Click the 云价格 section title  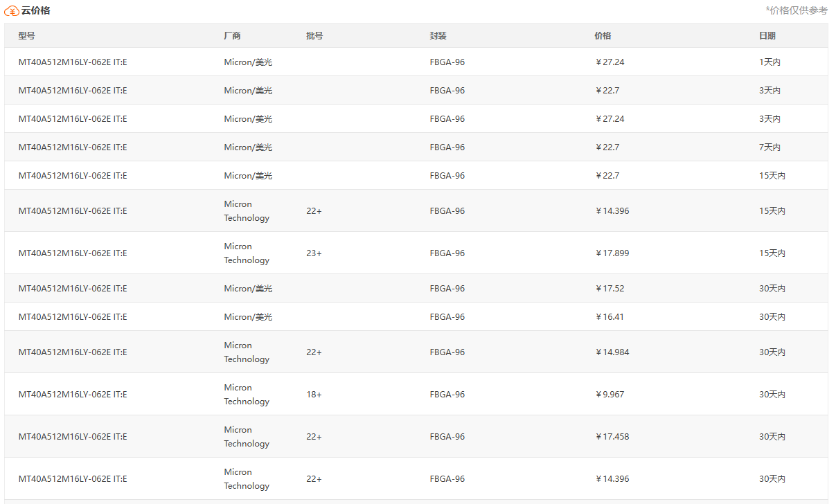[35, 10]
